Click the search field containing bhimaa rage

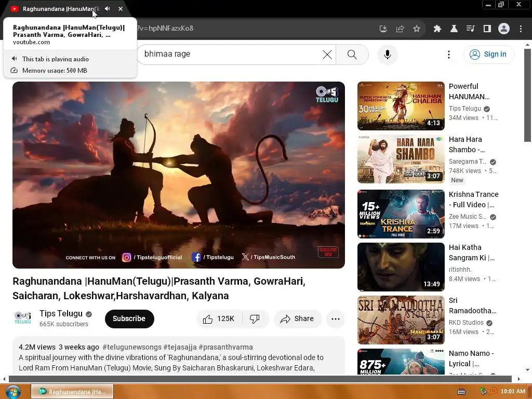point(236,54)
